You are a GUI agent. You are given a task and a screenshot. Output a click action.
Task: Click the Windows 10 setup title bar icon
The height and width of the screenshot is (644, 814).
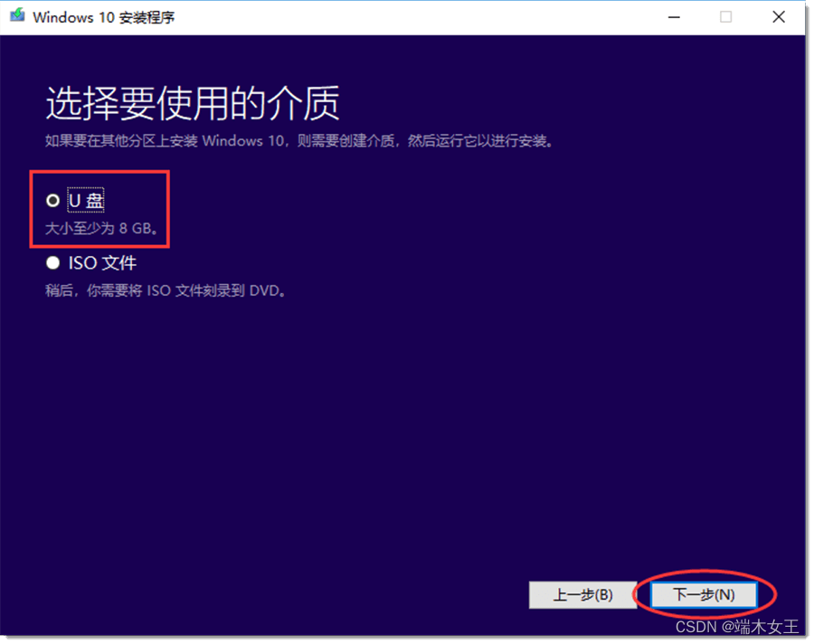click(17, 15)
